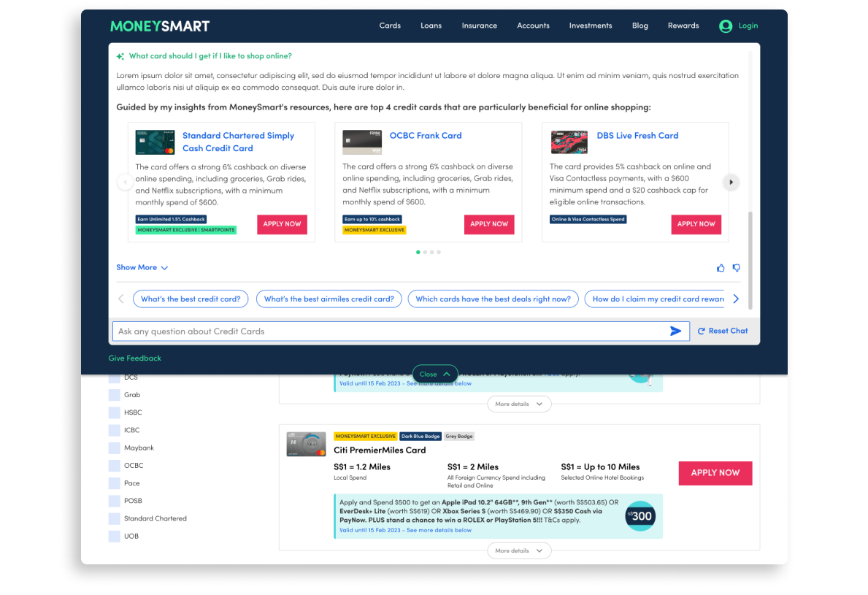Apply now for OCBC Frank Card

[489, 224]
